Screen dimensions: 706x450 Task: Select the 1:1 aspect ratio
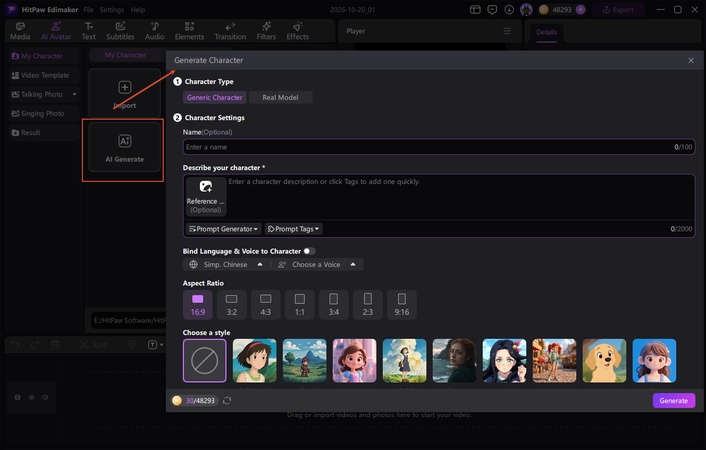tap(299, 305)
